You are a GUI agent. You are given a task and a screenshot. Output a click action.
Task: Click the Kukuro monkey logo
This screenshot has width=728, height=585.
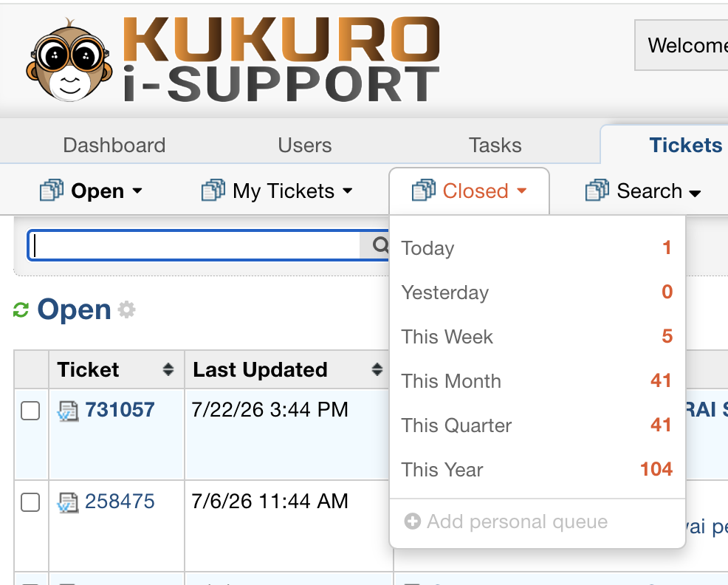[69, 60]
